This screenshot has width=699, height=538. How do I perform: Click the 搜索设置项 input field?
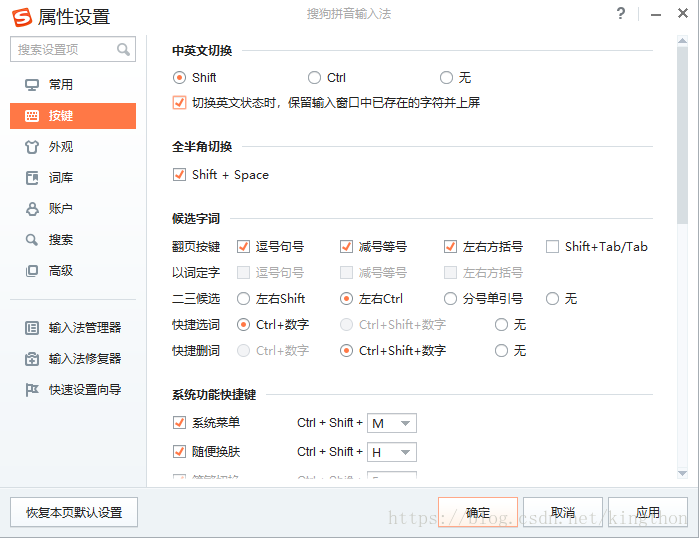(x=73, y=49)
